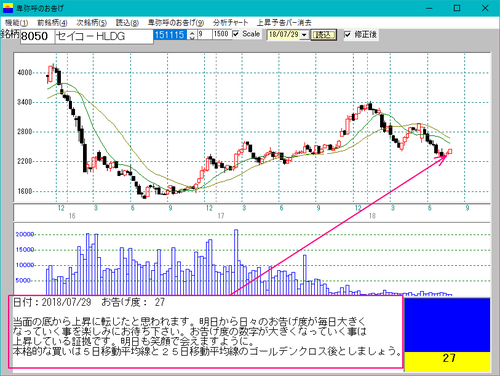The image size is (500, 376).
Task: Click the 4000 price axis label
Action: pyautogui.click(x=25, y=72)
